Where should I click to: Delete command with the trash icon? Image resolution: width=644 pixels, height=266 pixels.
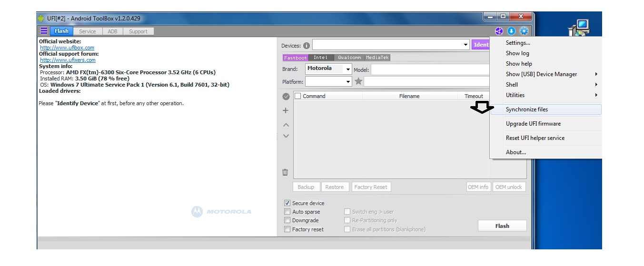click(x=285, y=172)
